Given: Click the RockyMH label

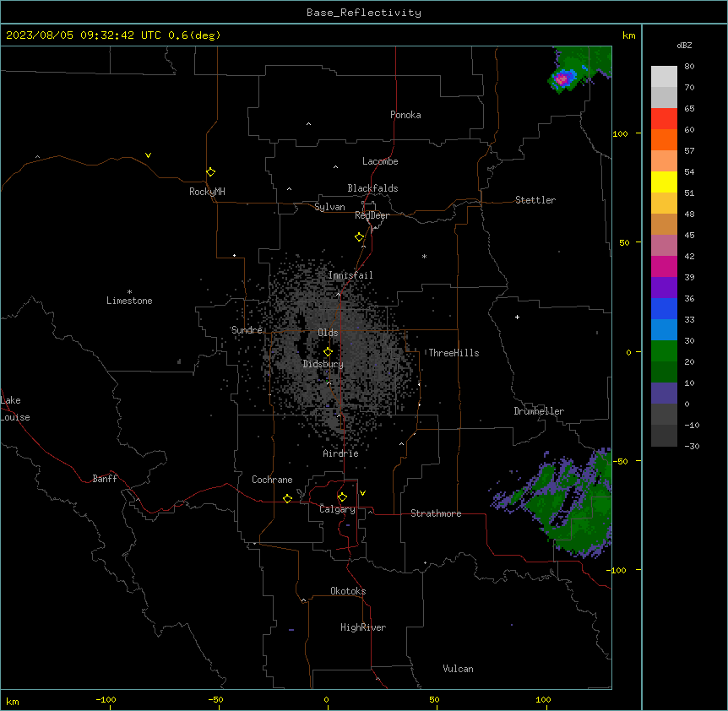Looking at the screenshot, I should pyautogui.click(x=207, y=192).
